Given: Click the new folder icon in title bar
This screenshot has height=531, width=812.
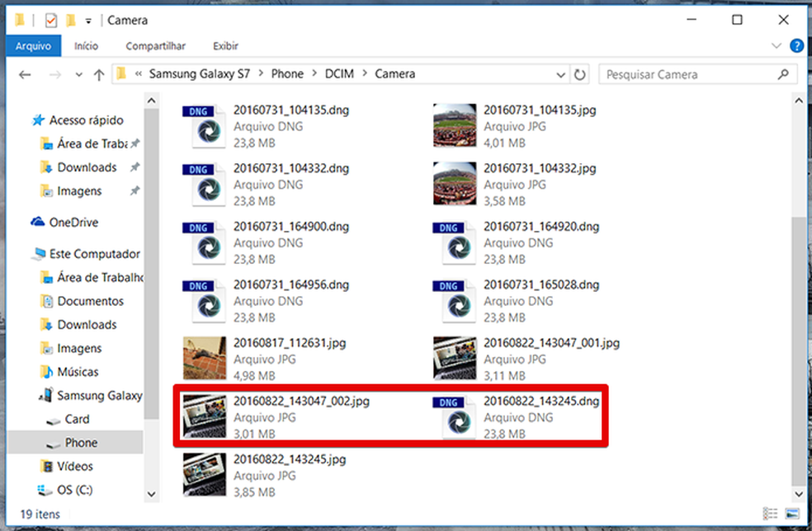Looking at the screenshot, I should pyautogui.click(x=71, y=20).
